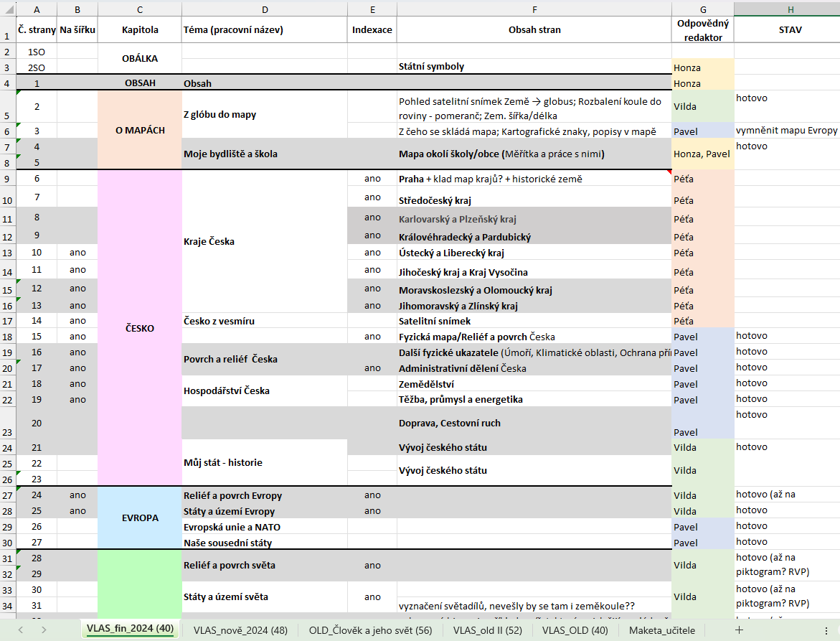Click 'Hospodářství Česka' topic cell
Screen dimensions: 840x641
(x=265, y=390)
